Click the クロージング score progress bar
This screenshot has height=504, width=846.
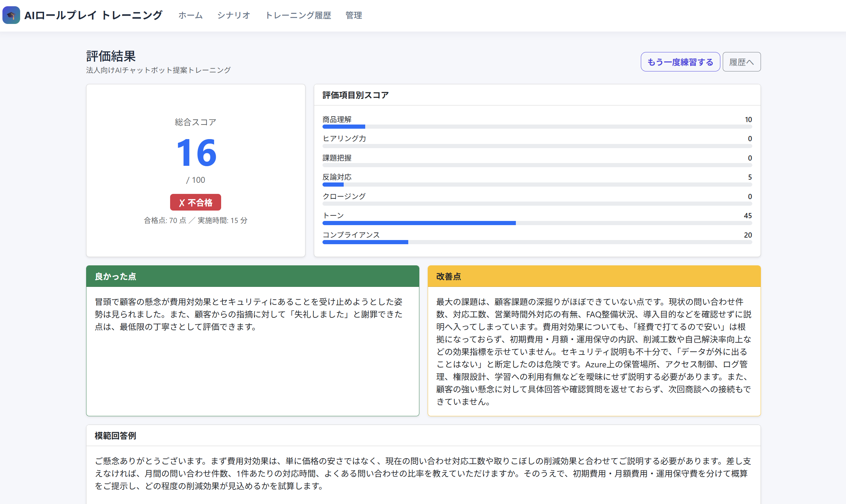click(x=537, y=204)
